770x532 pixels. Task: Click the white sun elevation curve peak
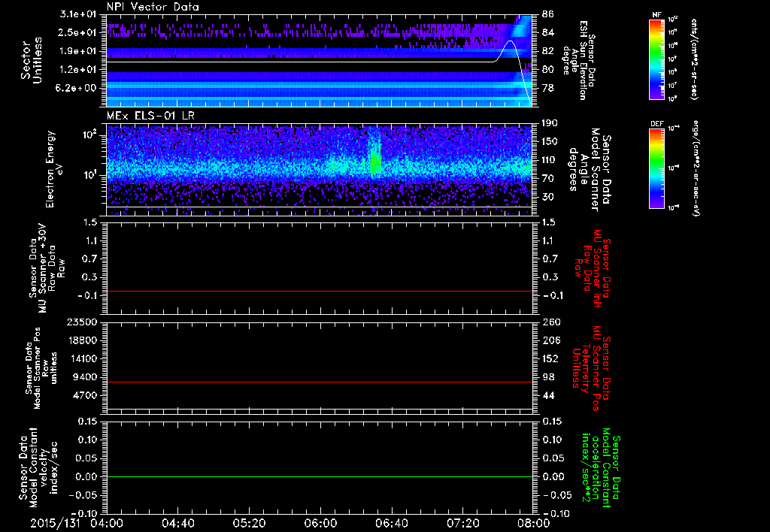pos(511,41)
